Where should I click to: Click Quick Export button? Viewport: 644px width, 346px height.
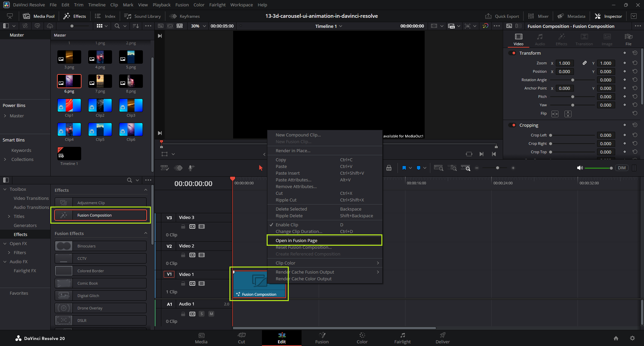[x=502, y=16]
